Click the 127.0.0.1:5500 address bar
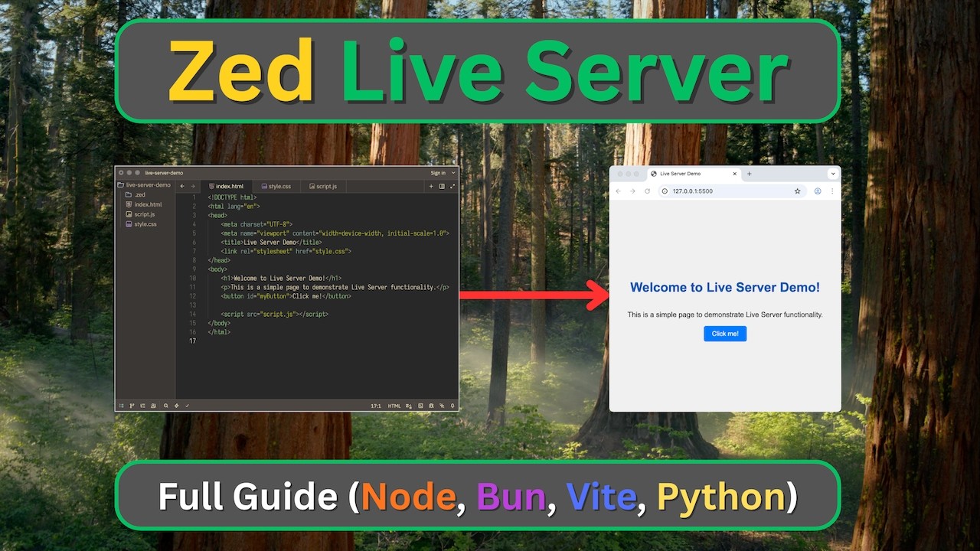Image resolution: width=980 pixels, height=551 pixels. 732,191
